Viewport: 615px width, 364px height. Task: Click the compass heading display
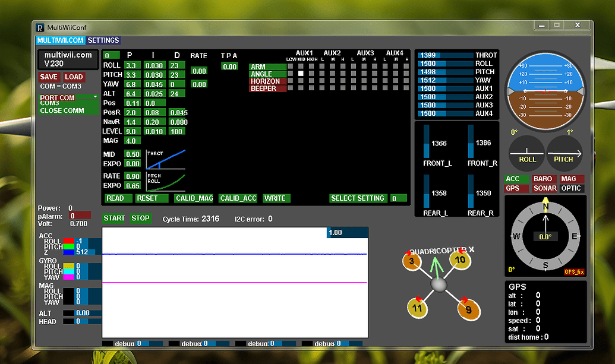click(x=545, y=235)
